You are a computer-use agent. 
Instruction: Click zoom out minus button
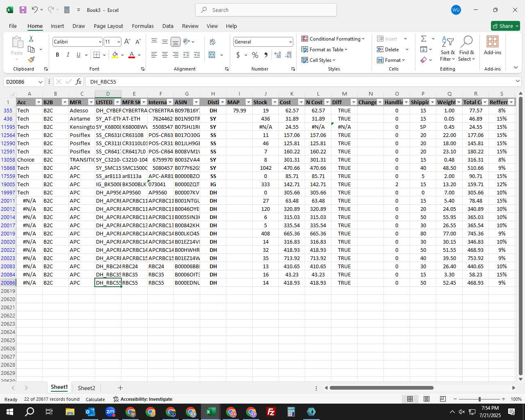pyautogui.click(x=455, y=399)
